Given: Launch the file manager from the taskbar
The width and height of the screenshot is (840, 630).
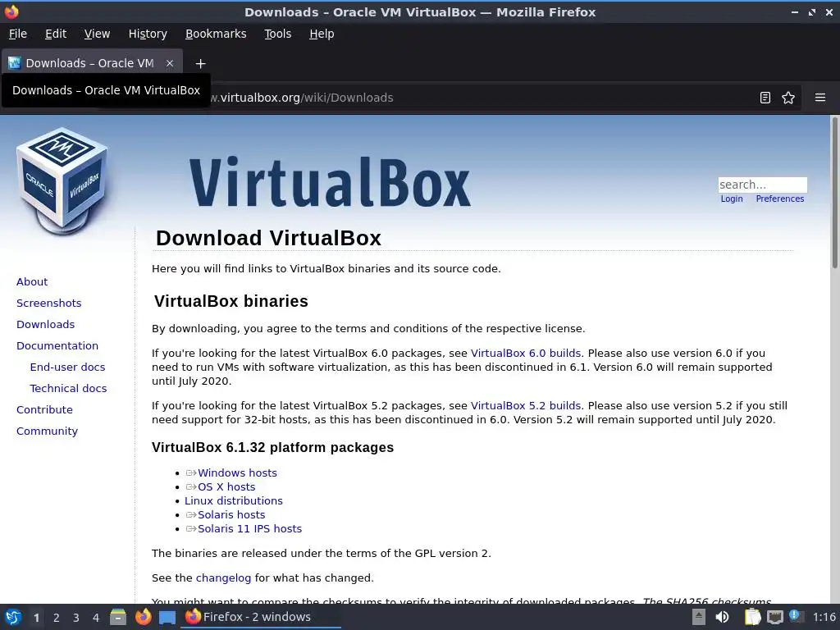Looking at the screenshot, I should [118, 617].
